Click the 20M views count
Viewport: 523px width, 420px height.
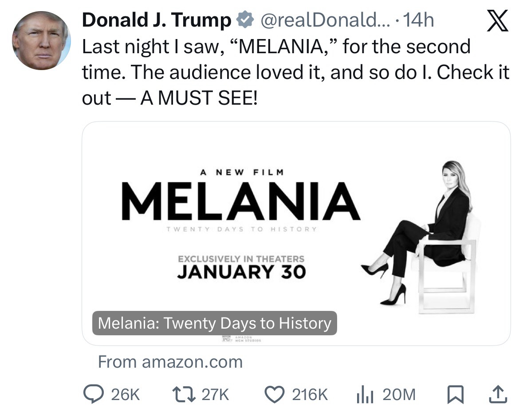[x=398, y=394]
